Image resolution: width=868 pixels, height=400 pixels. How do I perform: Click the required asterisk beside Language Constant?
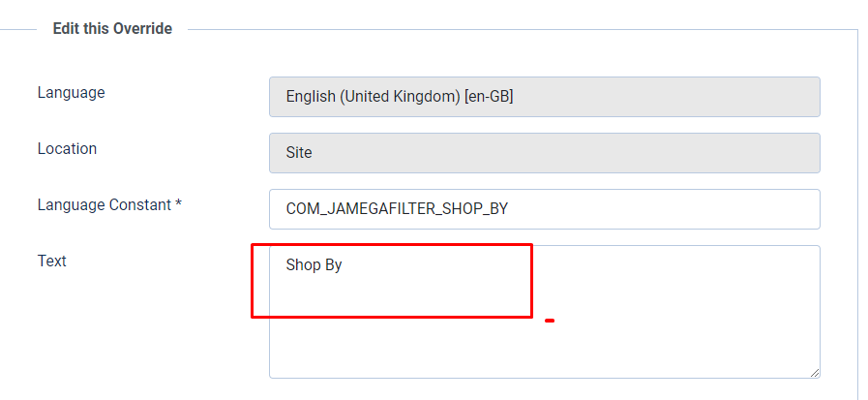(179, 205)
